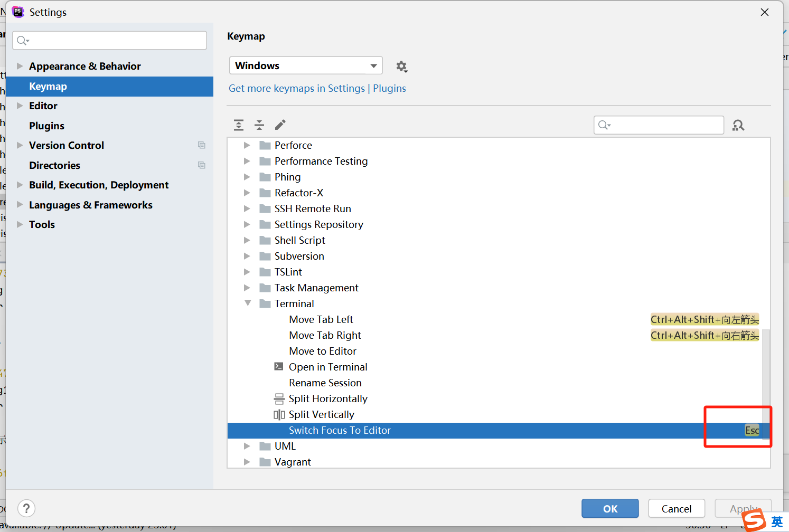
Task: Select the Settings Repository group
Action: [x=319, y=224]
